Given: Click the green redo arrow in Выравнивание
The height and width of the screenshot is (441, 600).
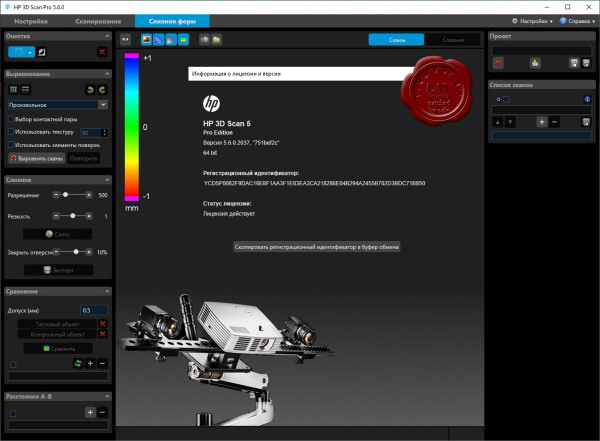Looking at the screenshot, I should [102, 90].
